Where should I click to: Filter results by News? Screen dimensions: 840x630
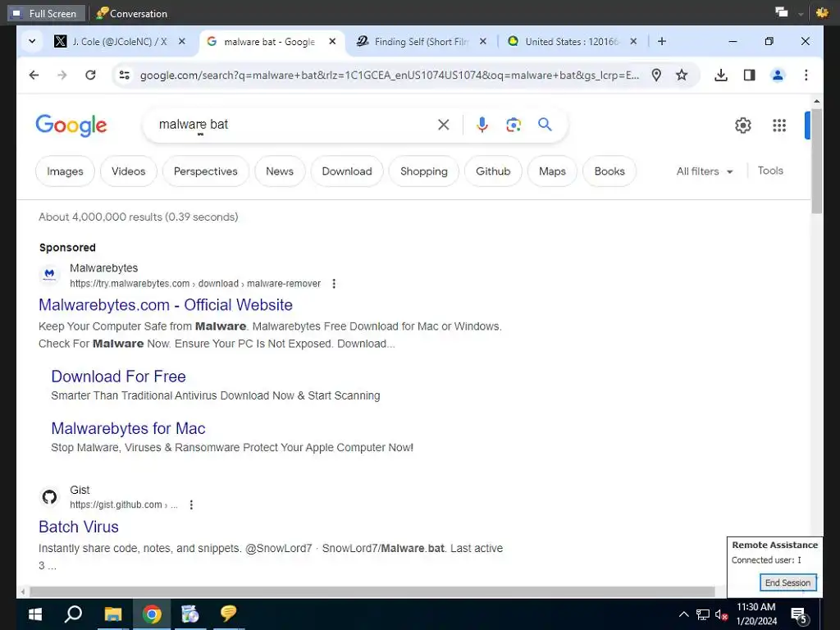point(280,171)
